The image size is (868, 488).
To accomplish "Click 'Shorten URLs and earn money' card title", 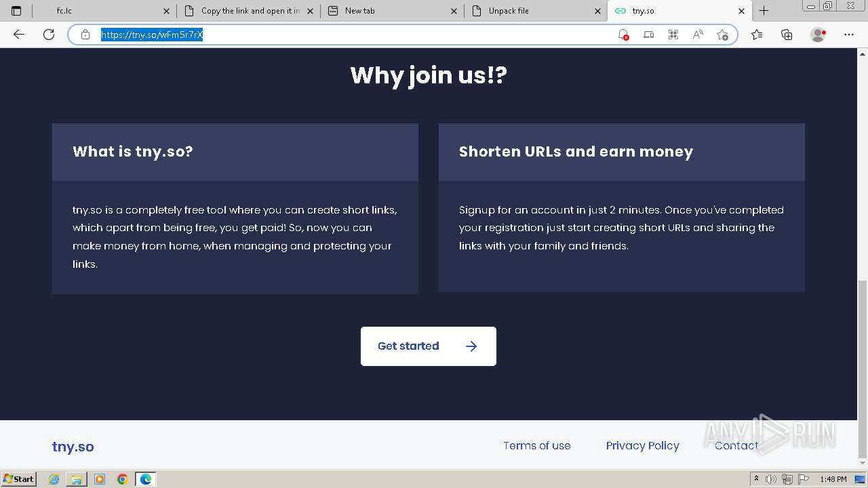I will [576, 152].
